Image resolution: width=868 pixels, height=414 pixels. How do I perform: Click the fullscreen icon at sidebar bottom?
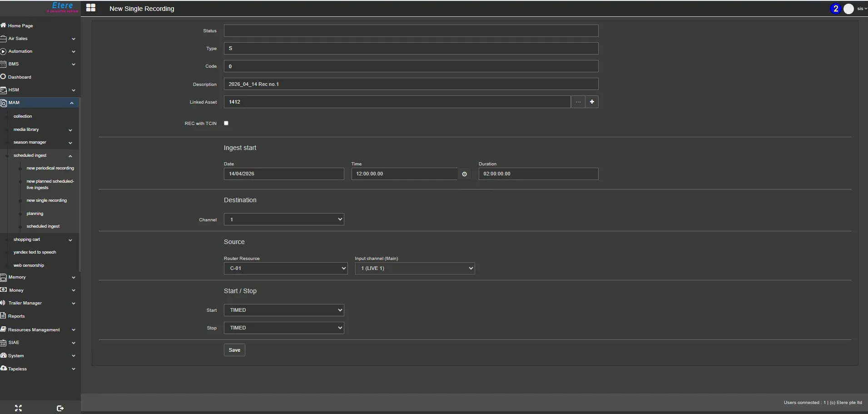point(18,408)
